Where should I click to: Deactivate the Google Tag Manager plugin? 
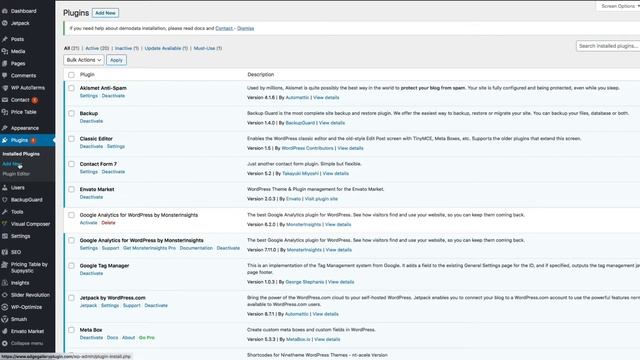click(x=91, y=273)
